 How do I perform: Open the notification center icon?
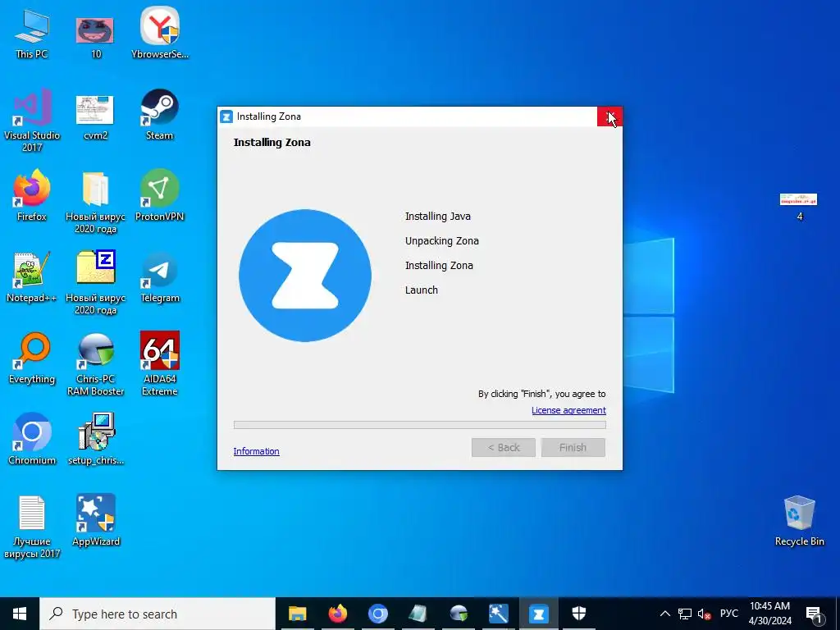click(x=814, y=614)
